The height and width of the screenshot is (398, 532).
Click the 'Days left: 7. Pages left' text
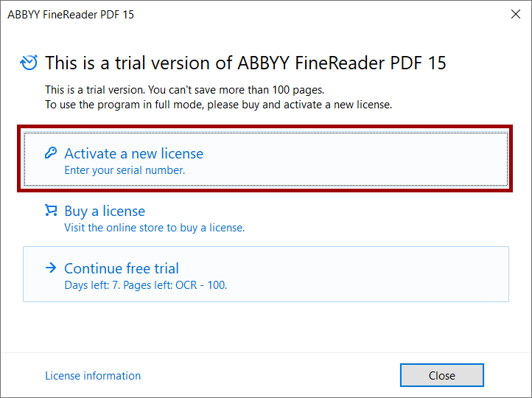point(146,285)
